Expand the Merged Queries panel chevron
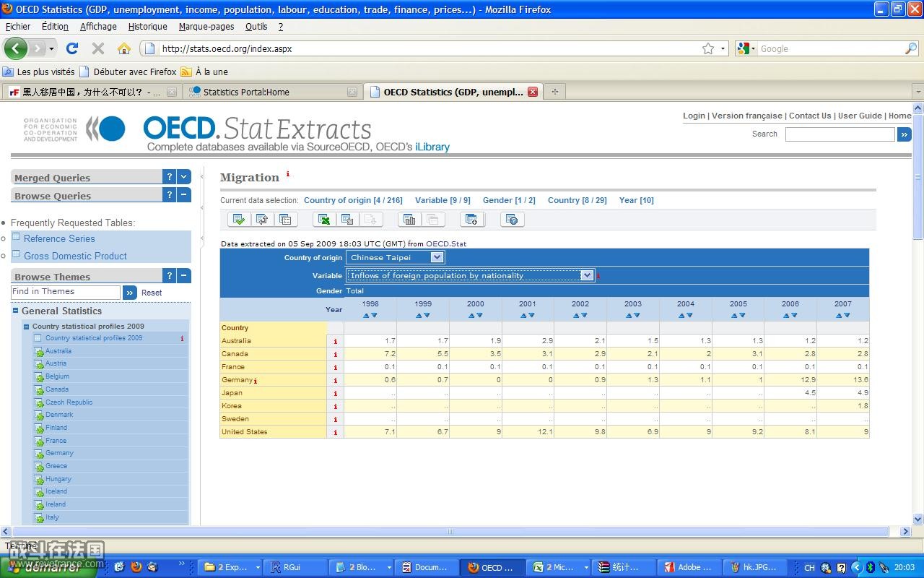This screenshot has width=924, height=578. [184, 176]
